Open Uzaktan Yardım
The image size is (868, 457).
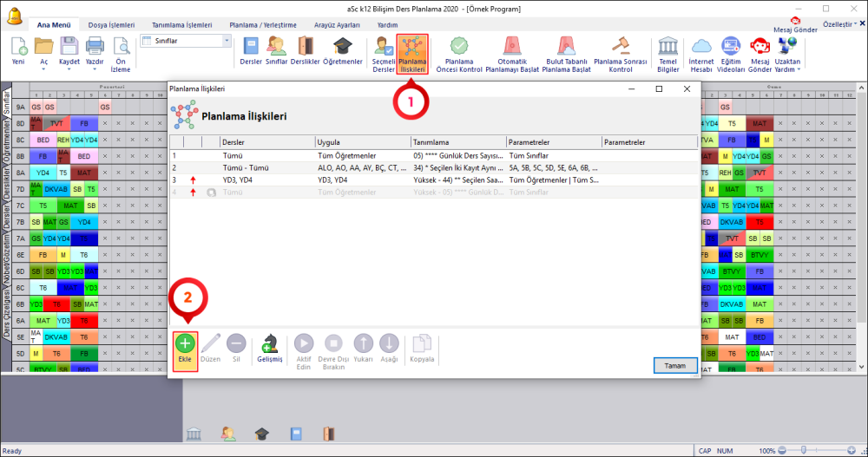[x=787, y=55]
